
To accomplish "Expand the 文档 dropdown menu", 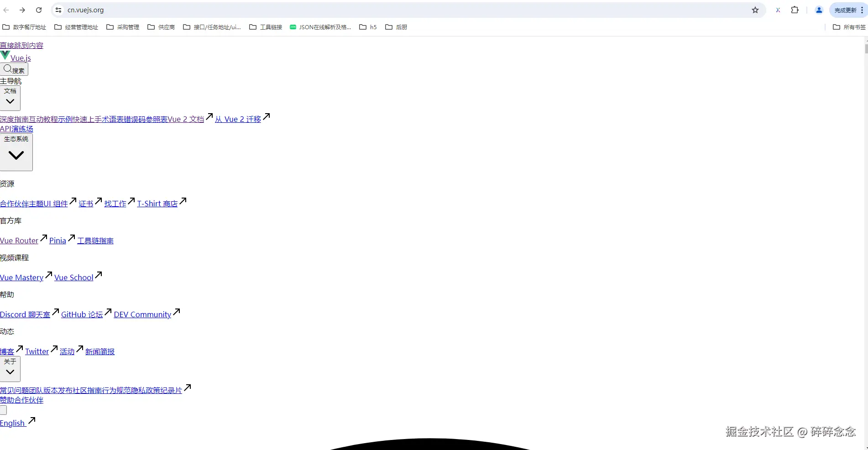I will click(10, 98).
